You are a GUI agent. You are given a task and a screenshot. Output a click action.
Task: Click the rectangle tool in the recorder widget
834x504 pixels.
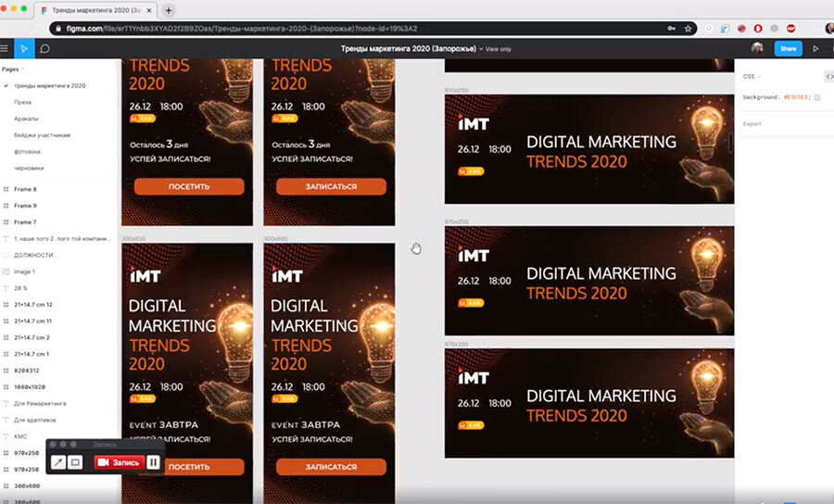point(76,462)
